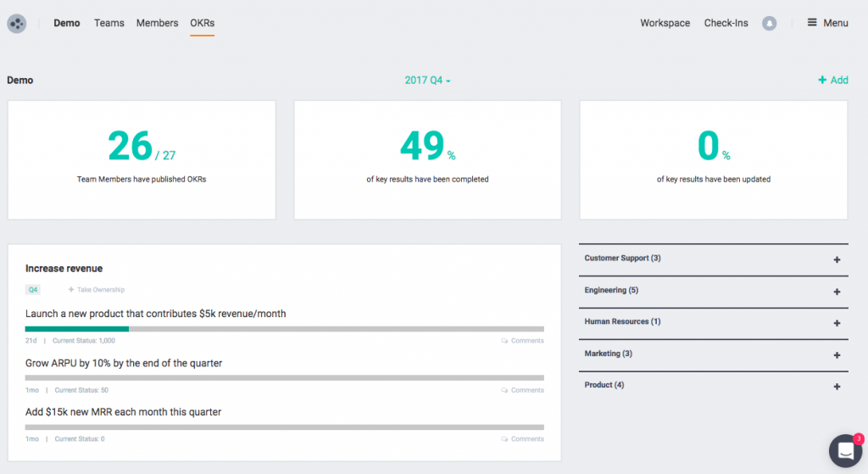Click the Increase revenue objective title
Image resolution: width=868 pixels, height=474 pixels.
coord(64,269)
